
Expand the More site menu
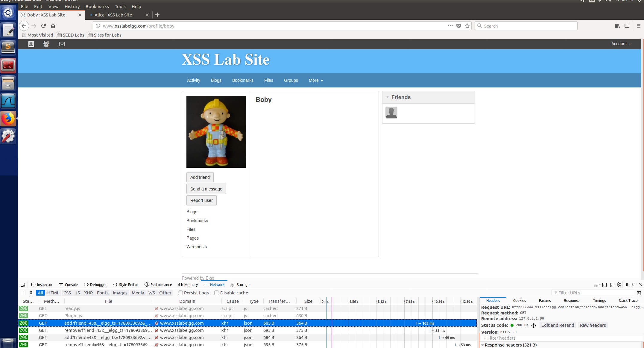tap(316, 80)
